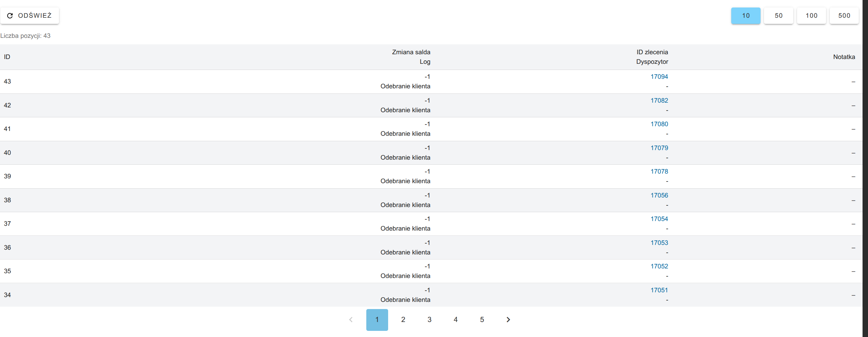Jump to page 5
The image size is (868, 337).
[x=482, y=320]
